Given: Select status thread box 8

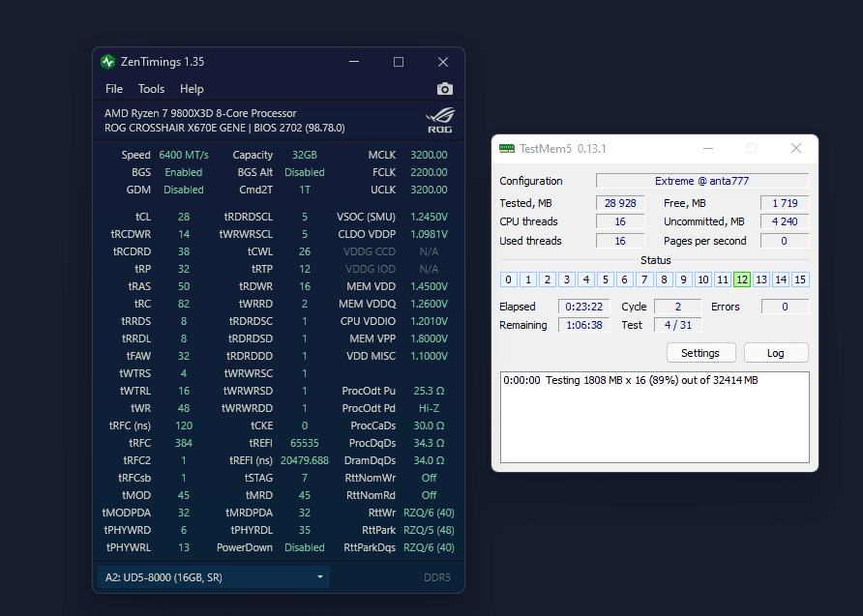Looking at the screenshot, I should point(664,279).
